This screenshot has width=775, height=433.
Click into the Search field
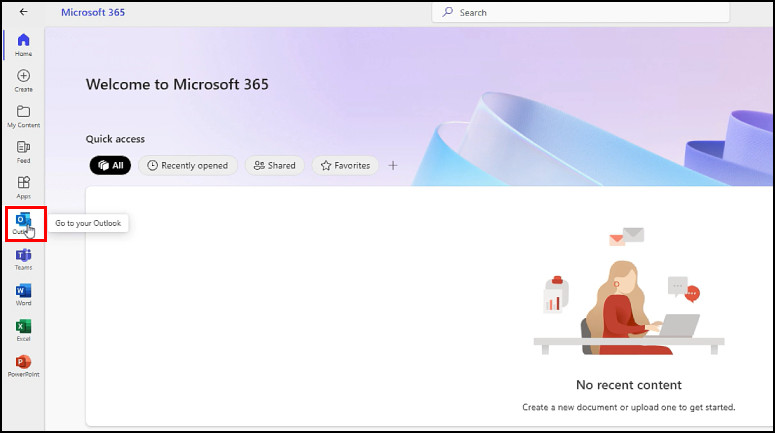click(x=581, y=12)
